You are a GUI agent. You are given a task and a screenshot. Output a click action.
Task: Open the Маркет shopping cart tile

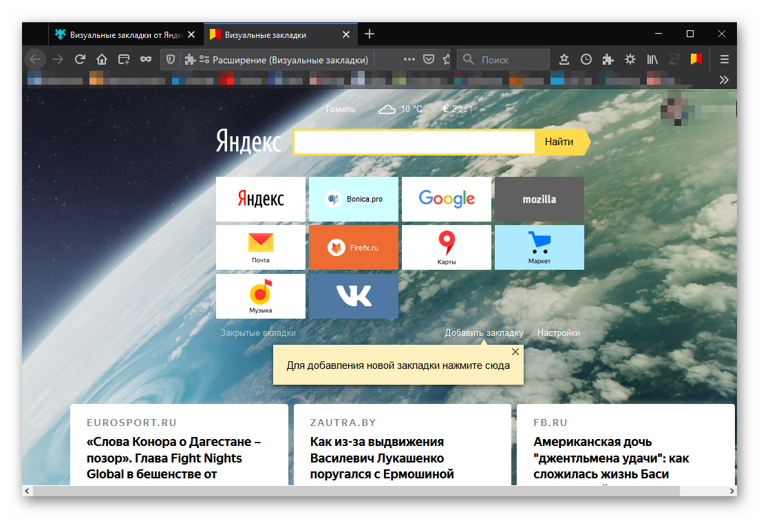(x=539, y=247)
